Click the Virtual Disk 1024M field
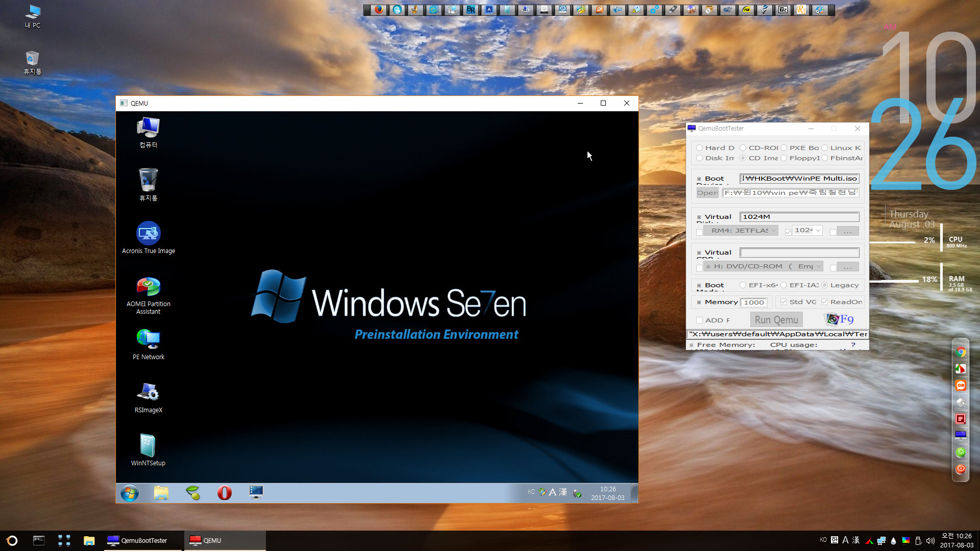The width and height of the screenshot is (980, 551). [799, 217]
